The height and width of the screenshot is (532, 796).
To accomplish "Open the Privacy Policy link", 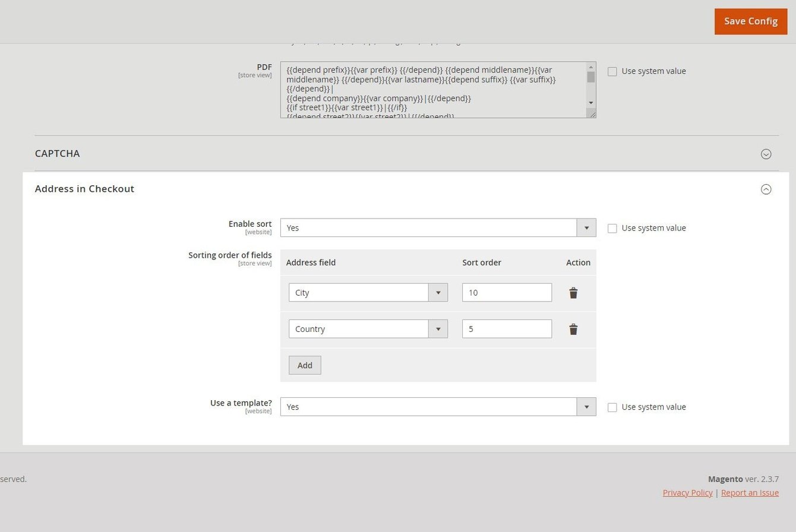I will (688, 492).
